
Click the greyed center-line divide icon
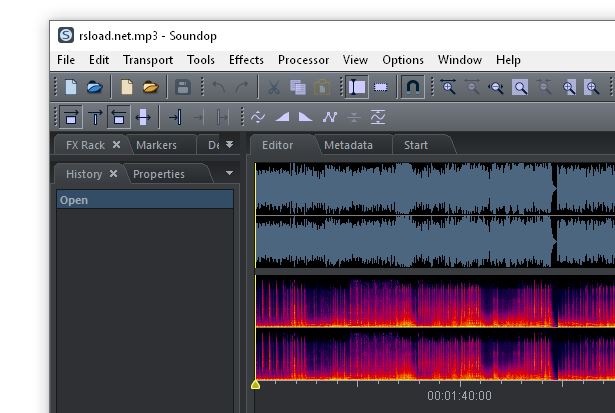(x=354, y=117)
